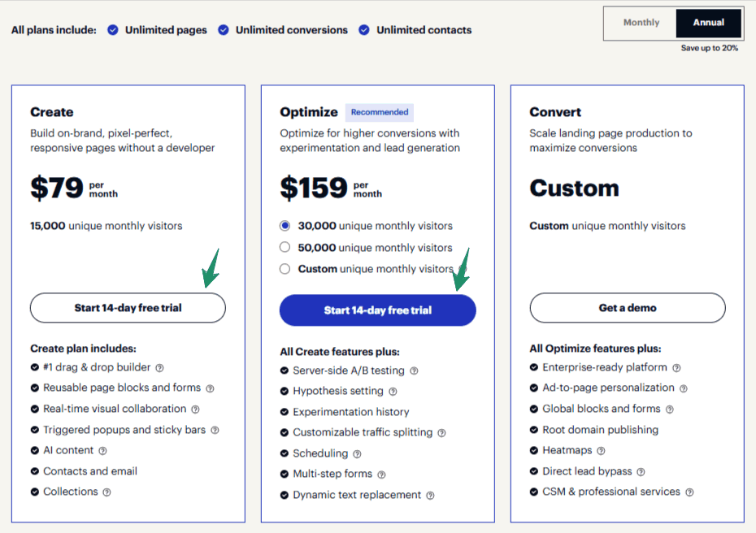Start 14-day free trial for Create plan
This screenshot has height=533, width=756.
tap(128, 308)
